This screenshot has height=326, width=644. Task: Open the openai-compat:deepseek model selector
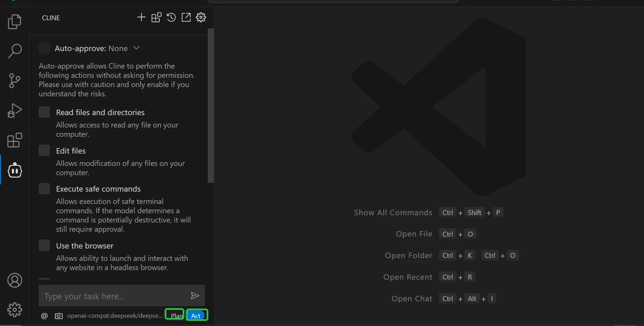point(115,316)
